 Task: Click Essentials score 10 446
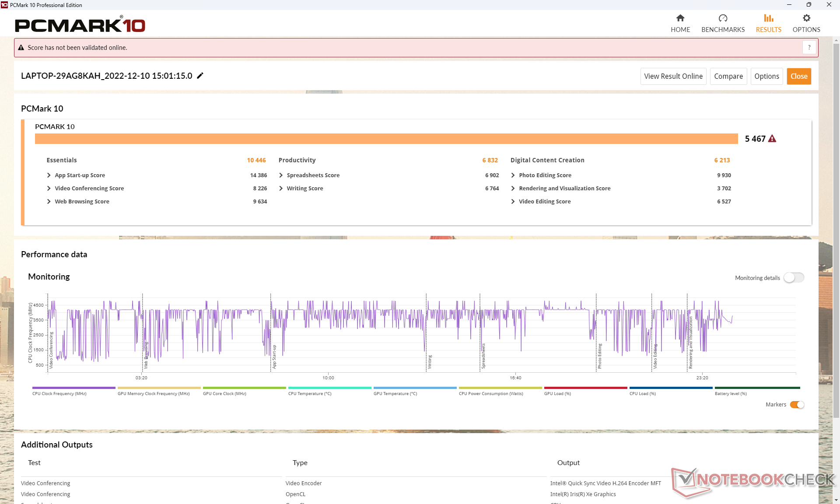click(x=256, y=160)
